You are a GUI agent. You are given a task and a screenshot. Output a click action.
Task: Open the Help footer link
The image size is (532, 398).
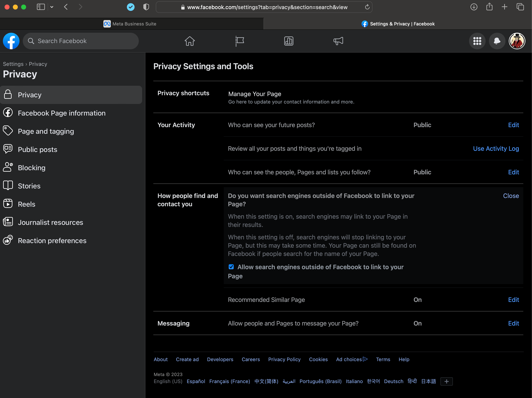coord(404,359)
